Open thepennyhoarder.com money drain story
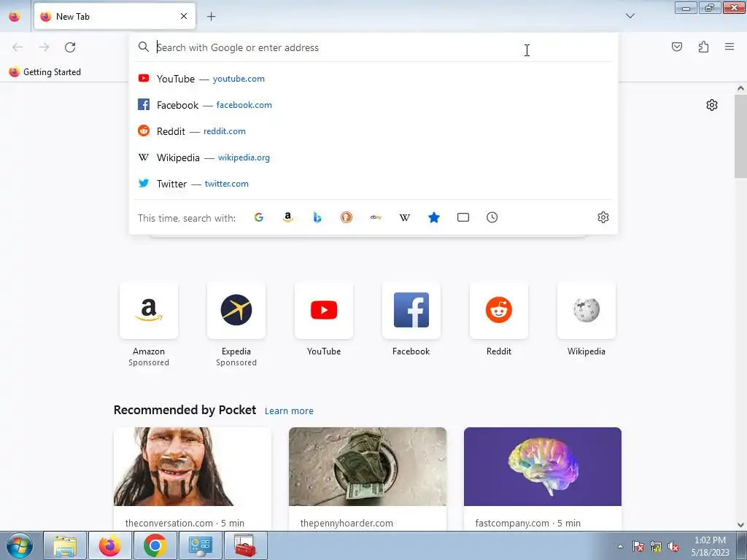 (x=368, y=479)
